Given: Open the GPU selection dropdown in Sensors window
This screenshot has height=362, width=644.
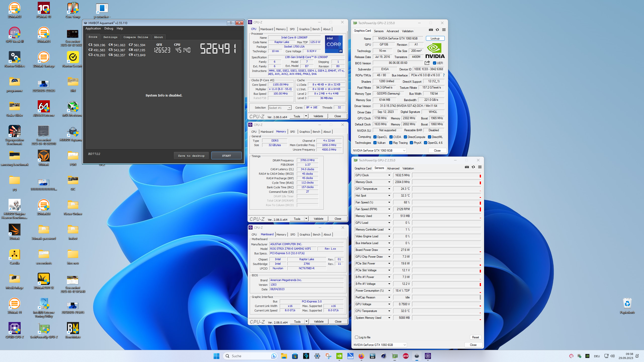Looking at the screenshot, I should pos(380,345).
